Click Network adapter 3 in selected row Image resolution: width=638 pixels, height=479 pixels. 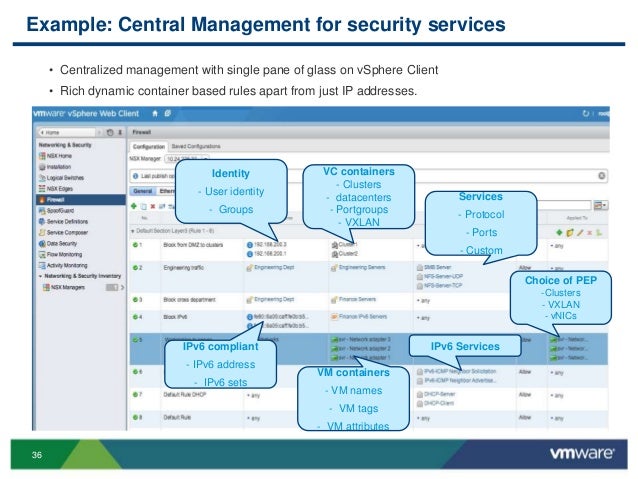362,339
